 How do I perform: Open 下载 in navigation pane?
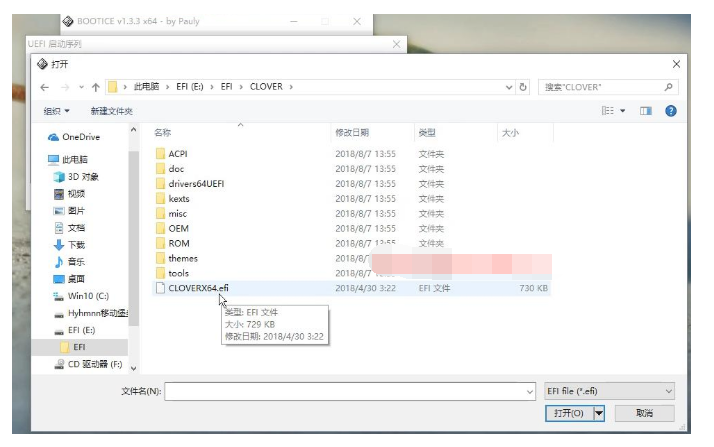pos(69,245)
